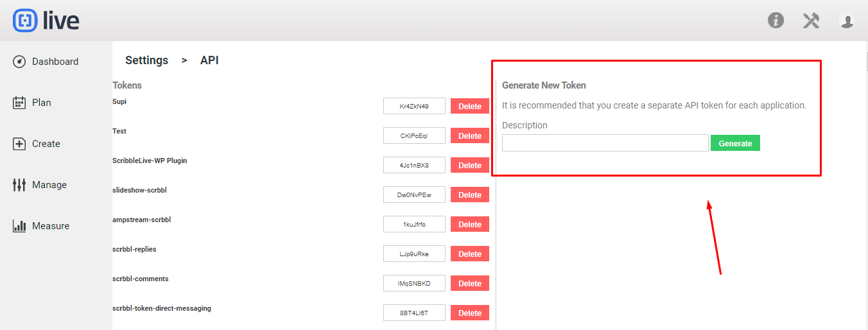868x330 pixels.
Task: Delete the Supi token
Action: pos(470,106)
